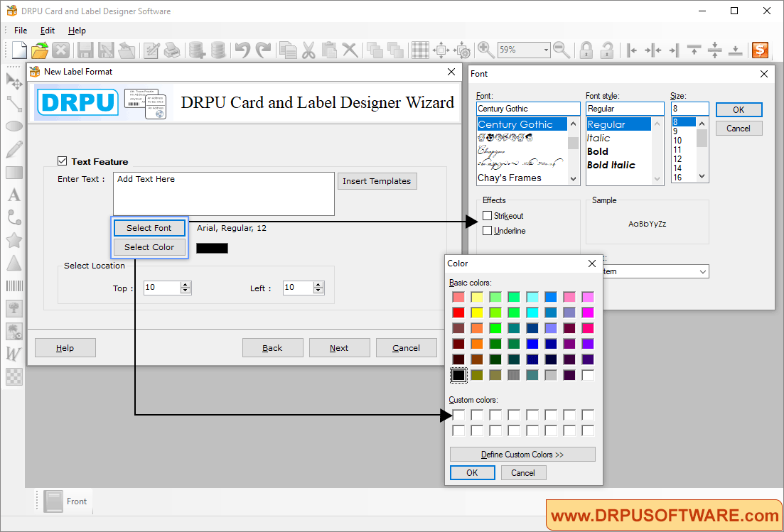Select the Star shape tool
This screenshot has width=784, height=532.
point(14,240)
